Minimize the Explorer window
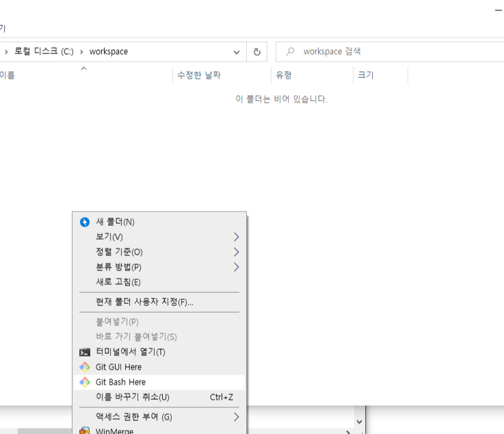The height and width of the screenshot is (434, 504). click(x=499, y=10)
